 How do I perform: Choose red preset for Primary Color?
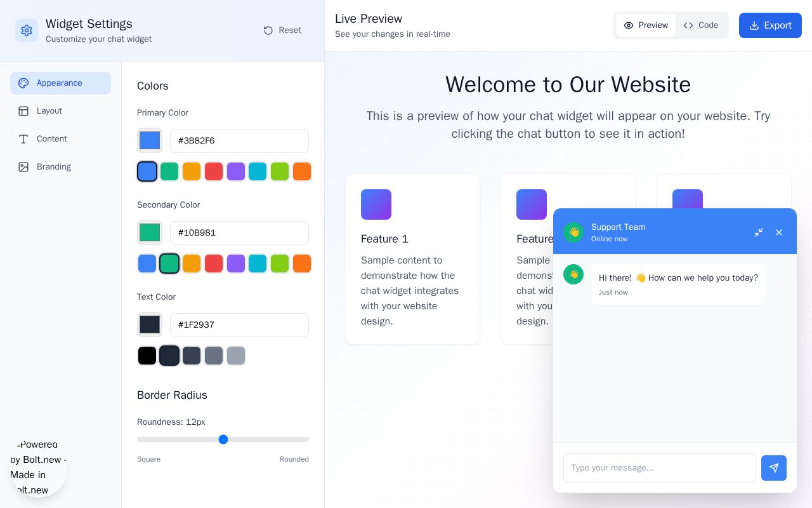click(214, 171)
